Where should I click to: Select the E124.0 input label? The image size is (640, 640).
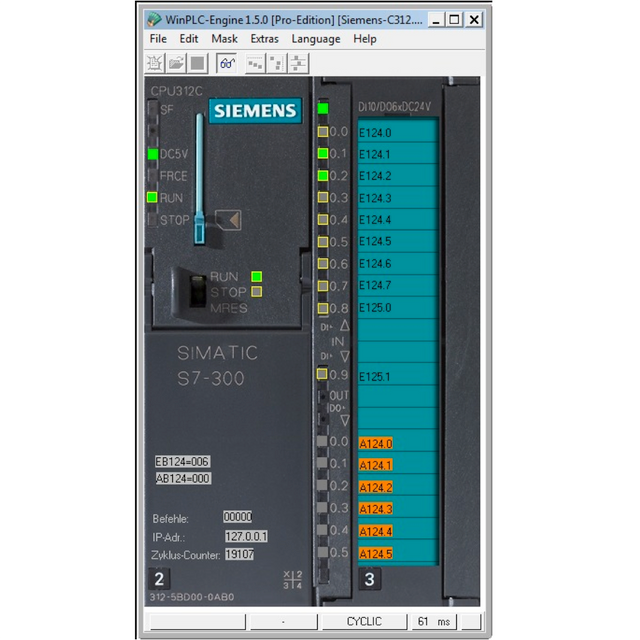click(375, 133)
